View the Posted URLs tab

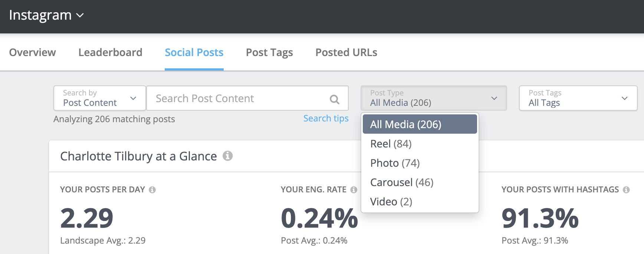[346, 52]
